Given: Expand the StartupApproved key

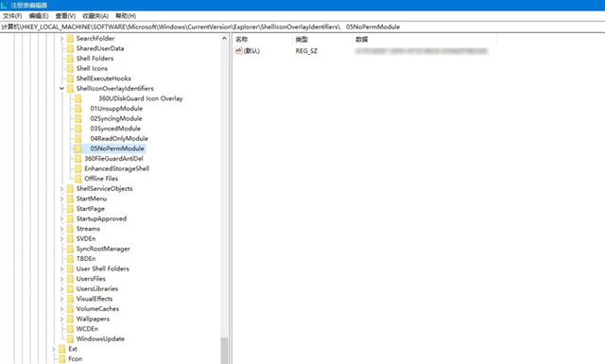Looking at the screenshot, I should 61,218.
